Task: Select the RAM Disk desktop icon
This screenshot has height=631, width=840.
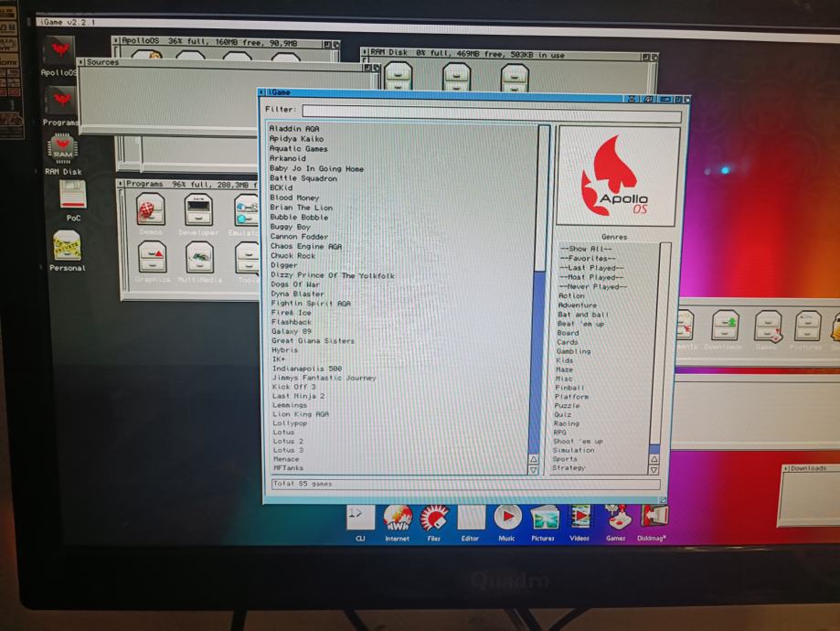Action: [63, 148]
